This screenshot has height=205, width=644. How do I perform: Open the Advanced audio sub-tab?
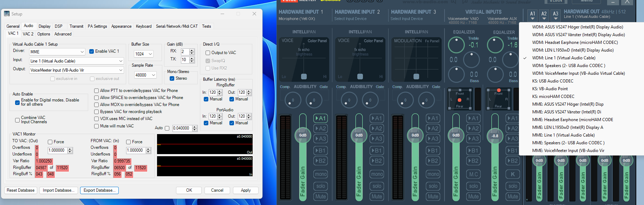click(63, 34)
